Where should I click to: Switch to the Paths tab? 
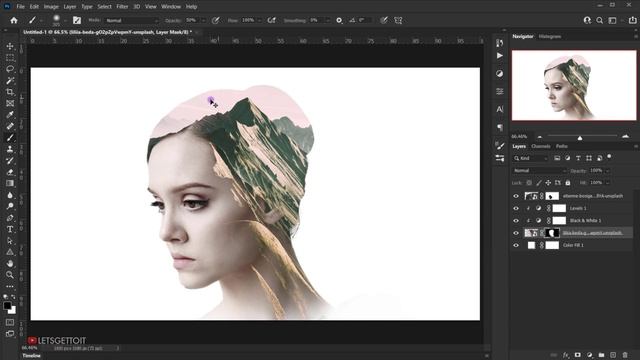coord(562,146)
